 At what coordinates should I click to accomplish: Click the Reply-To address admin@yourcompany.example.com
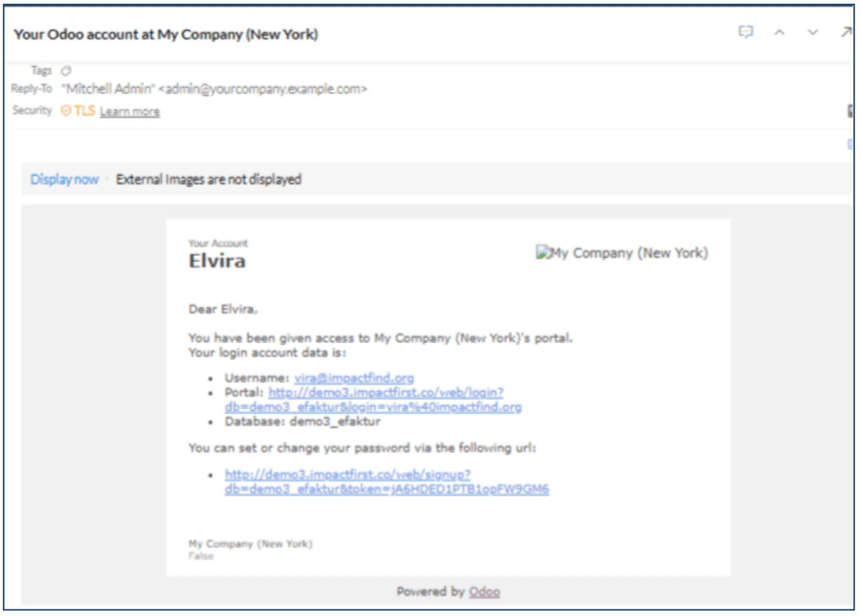point(263,89)
